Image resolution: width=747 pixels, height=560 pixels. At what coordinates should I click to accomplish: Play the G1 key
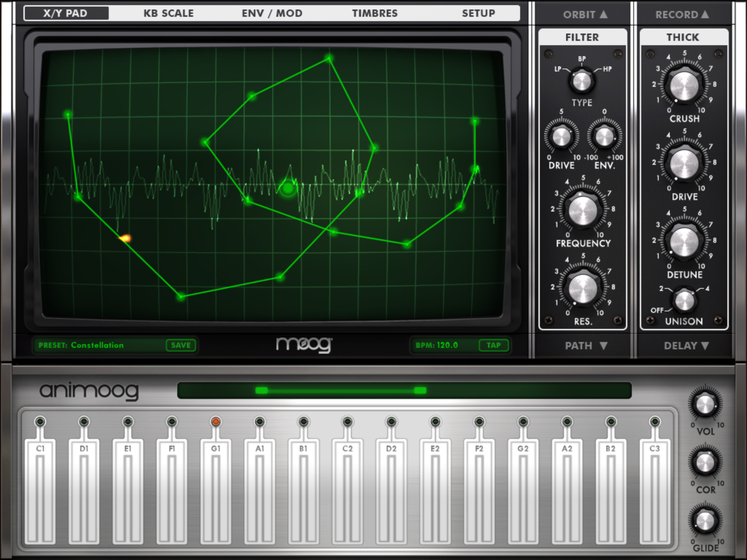tap(216, 491)
